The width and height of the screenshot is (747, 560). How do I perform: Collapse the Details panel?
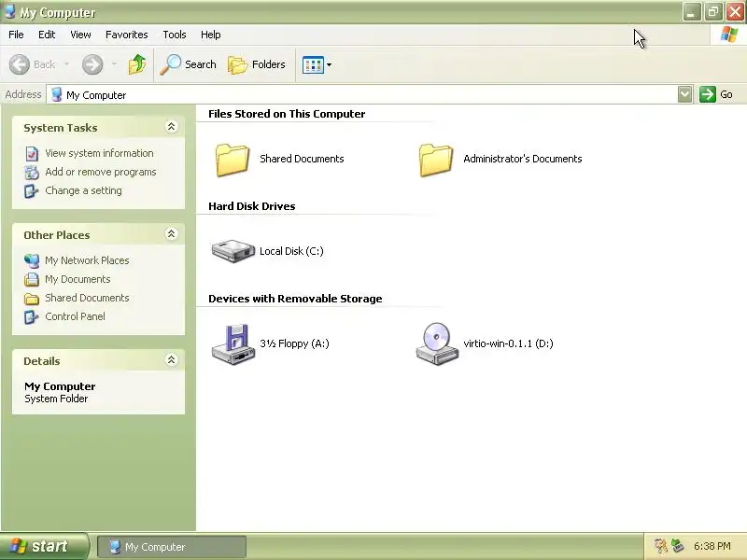coord(171,360)
